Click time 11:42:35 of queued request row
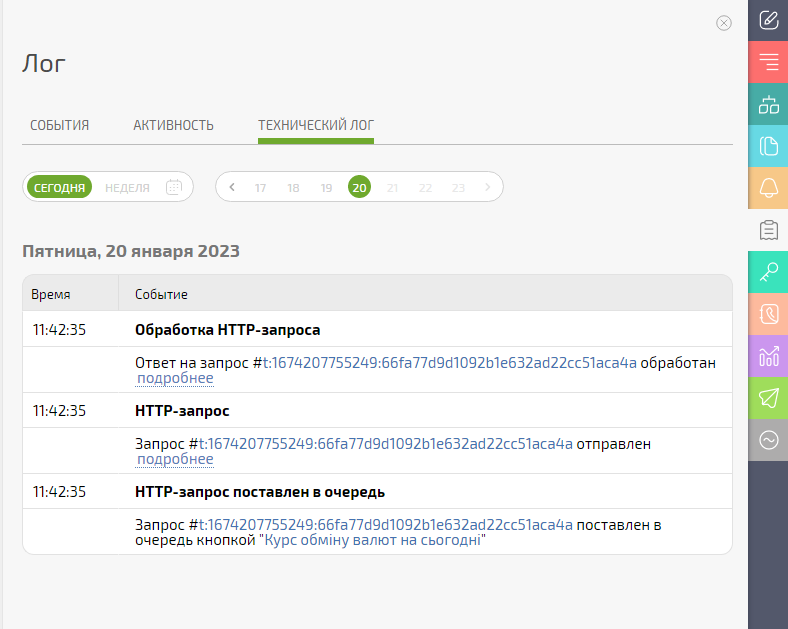 [59, 492]
